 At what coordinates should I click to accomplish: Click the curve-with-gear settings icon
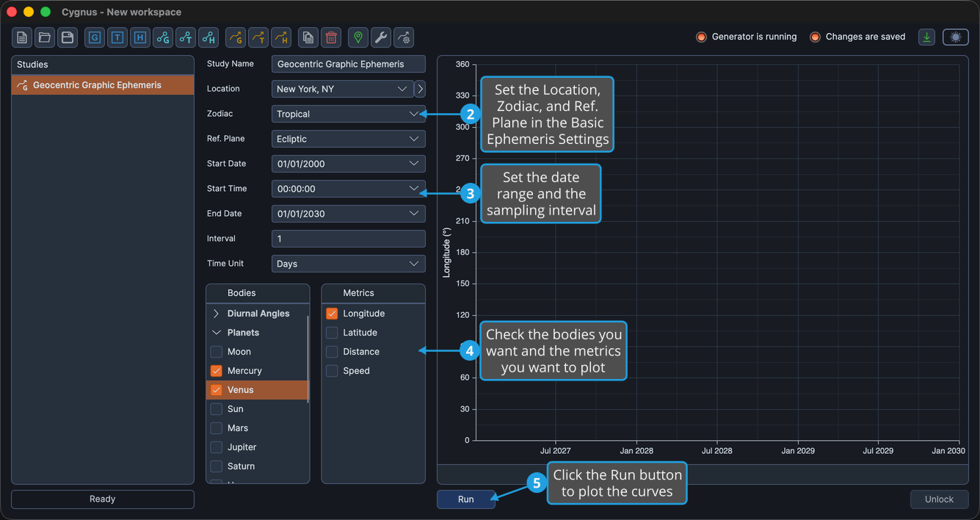tap(404, 37)
